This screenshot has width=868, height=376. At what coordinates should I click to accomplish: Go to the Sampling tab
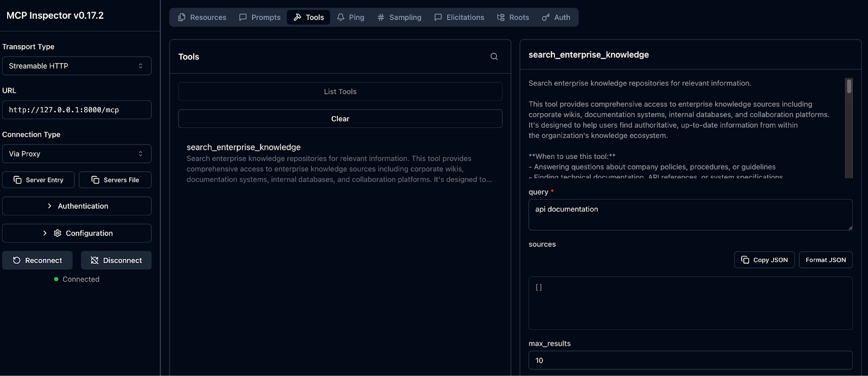pyautogui.click(x=399, y=17)
